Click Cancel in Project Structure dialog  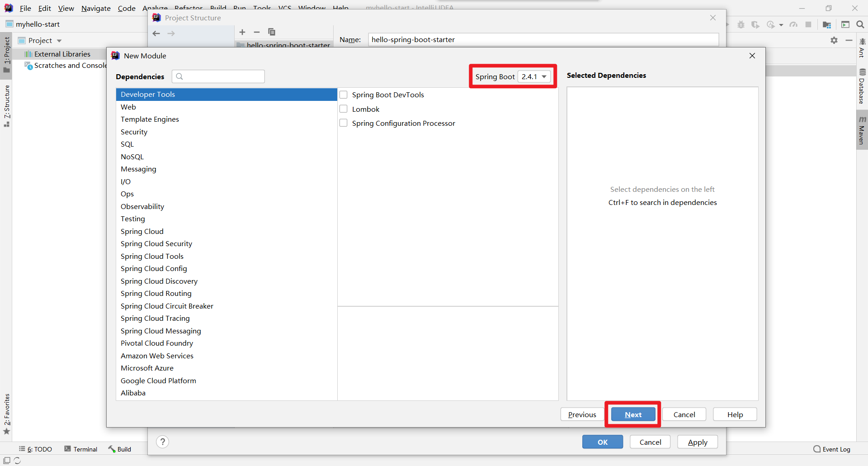[650, 442]
